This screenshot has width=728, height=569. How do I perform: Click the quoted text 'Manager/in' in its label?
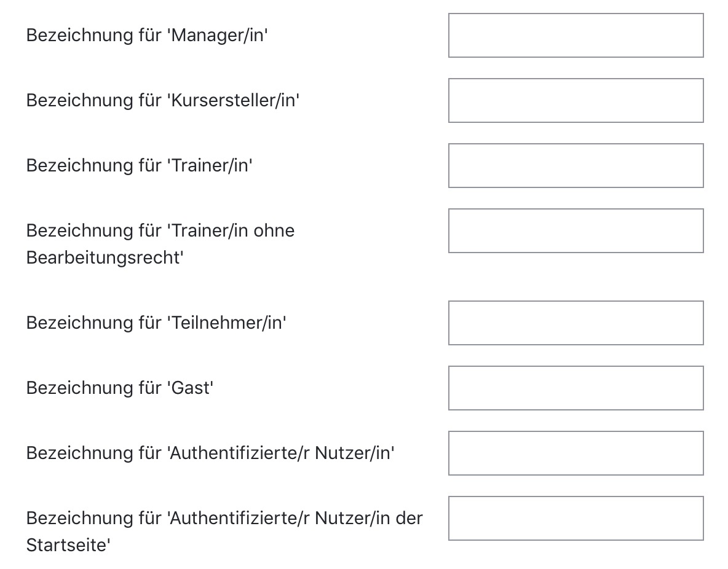coord(218,36)
